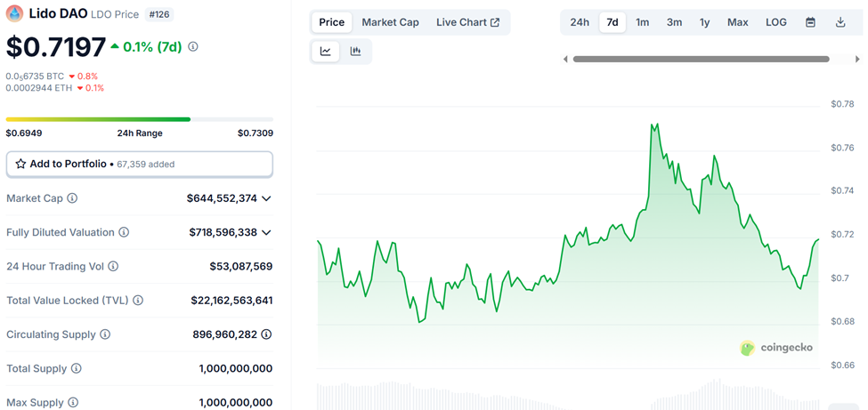Click the Lido DAO coin logo
The height and width of the screenshot is (410, 868).
coord(15,14)
